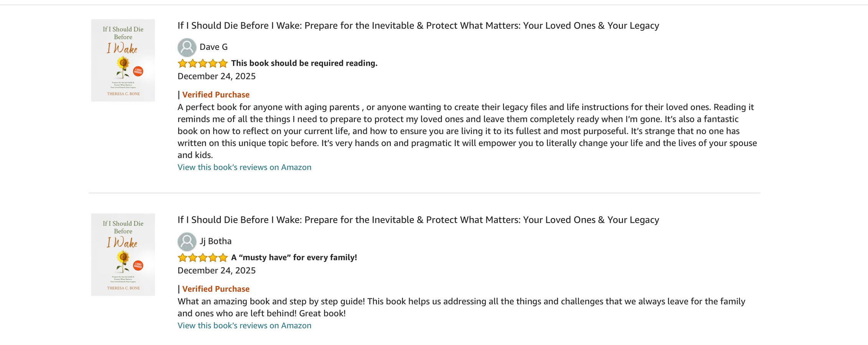This screenshot has height=345, width=868.
Task: Open book cover thumbnail beside Jj Botha's review
Action: click(x=123, y=255)
